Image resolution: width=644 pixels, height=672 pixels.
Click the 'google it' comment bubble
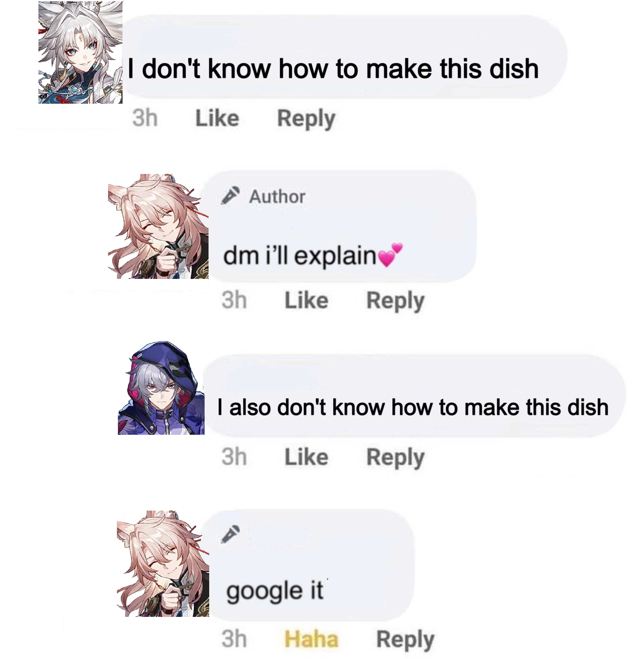[x=308, y=565]
